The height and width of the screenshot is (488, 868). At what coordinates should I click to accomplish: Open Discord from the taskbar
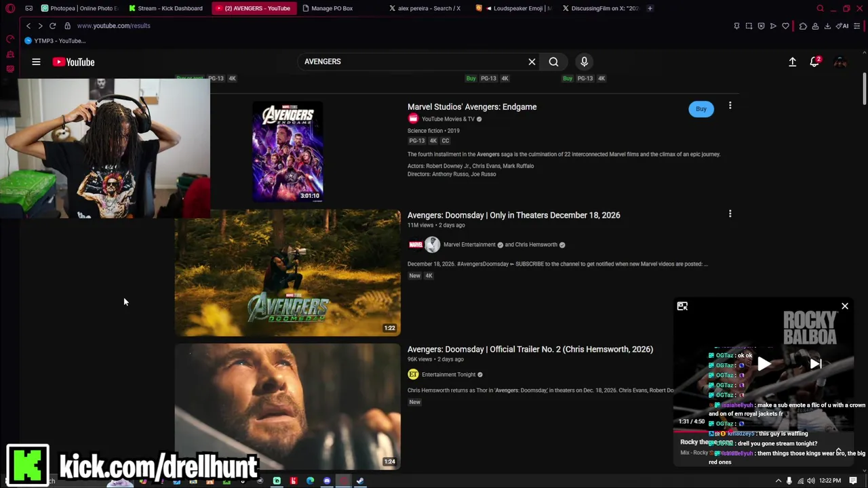point(327,481)
